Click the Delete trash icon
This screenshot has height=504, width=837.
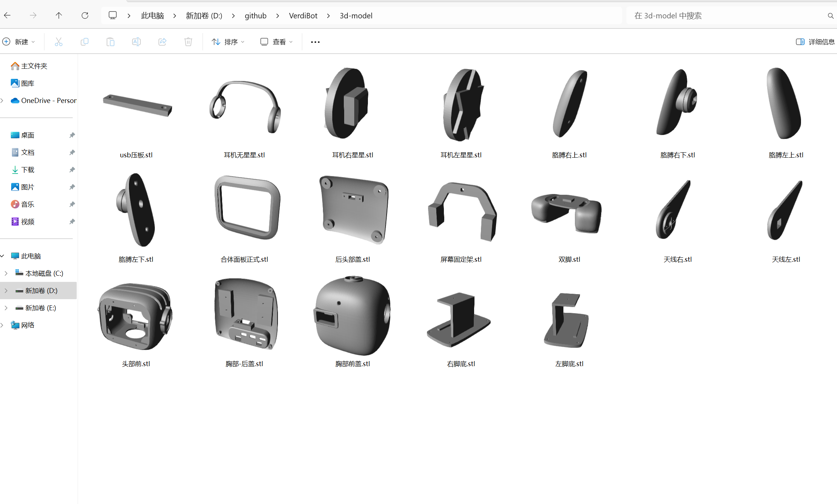click(188, 42)
